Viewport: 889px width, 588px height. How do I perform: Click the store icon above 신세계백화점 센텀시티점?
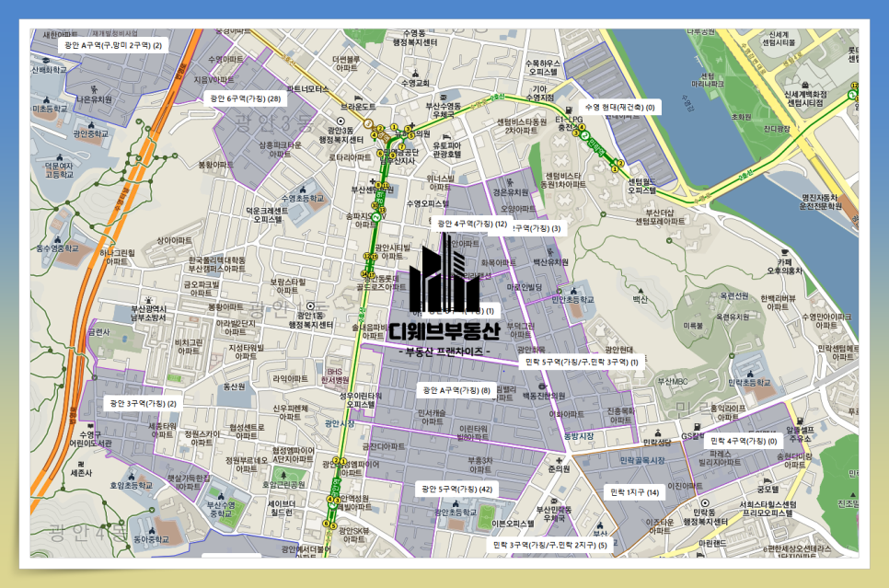(x=805, y=85)
